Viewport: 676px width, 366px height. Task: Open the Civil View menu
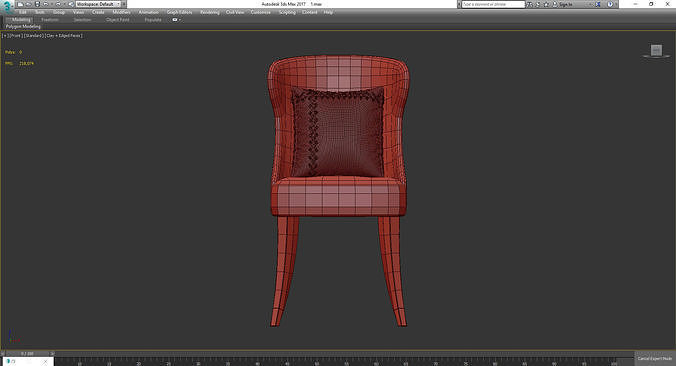[x=235, y=12]
